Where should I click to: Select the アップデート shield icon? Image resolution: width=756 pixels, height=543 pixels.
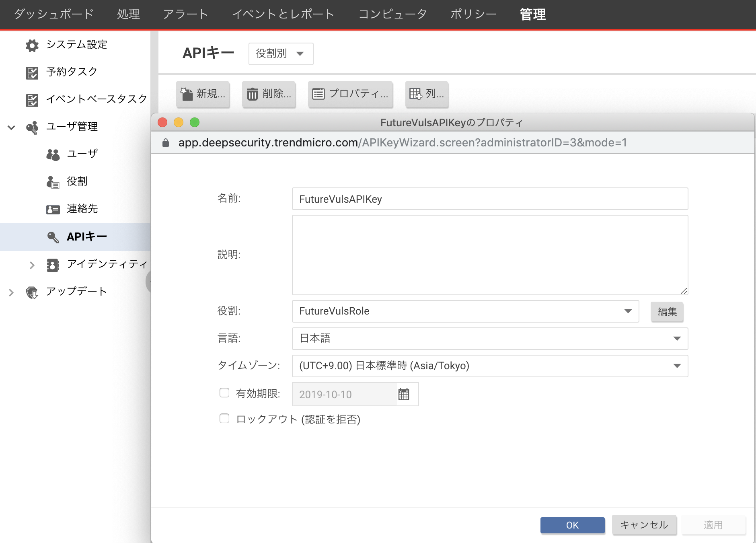tap(33, 291)
